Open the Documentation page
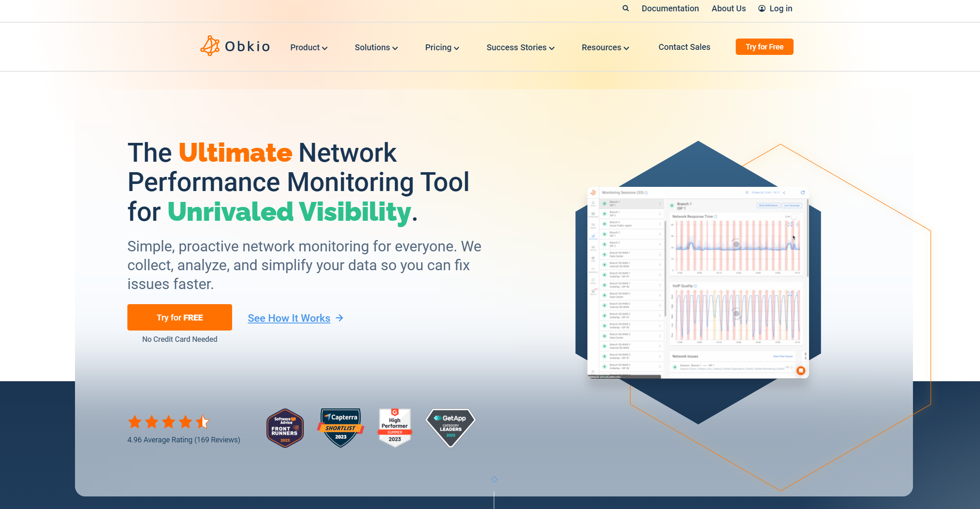Screen dimensions: 980x509 [670, 8]
